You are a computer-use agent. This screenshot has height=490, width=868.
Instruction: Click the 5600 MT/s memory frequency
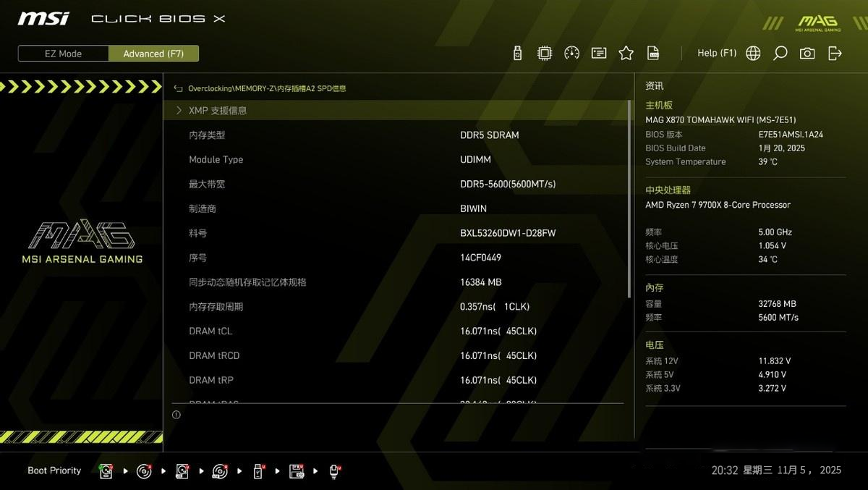[x=778, y=318]
